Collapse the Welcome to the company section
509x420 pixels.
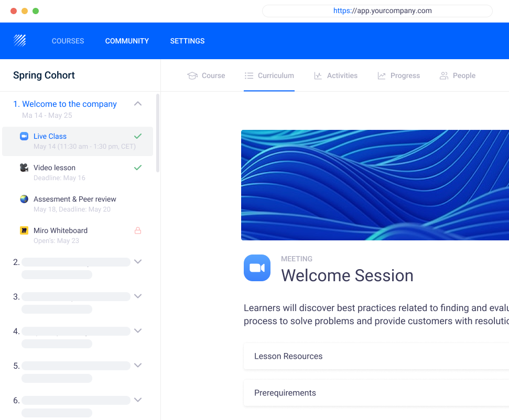click(138, 104)
